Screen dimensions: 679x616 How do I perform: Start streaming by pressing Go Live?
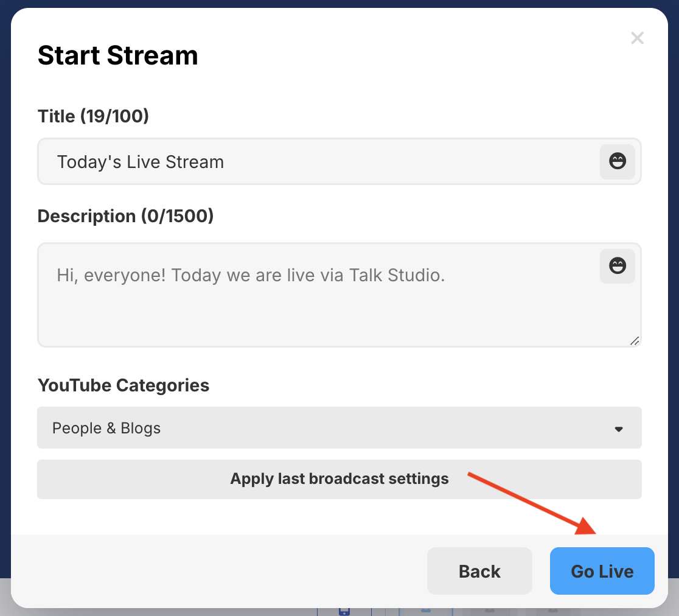click(602, 571)
